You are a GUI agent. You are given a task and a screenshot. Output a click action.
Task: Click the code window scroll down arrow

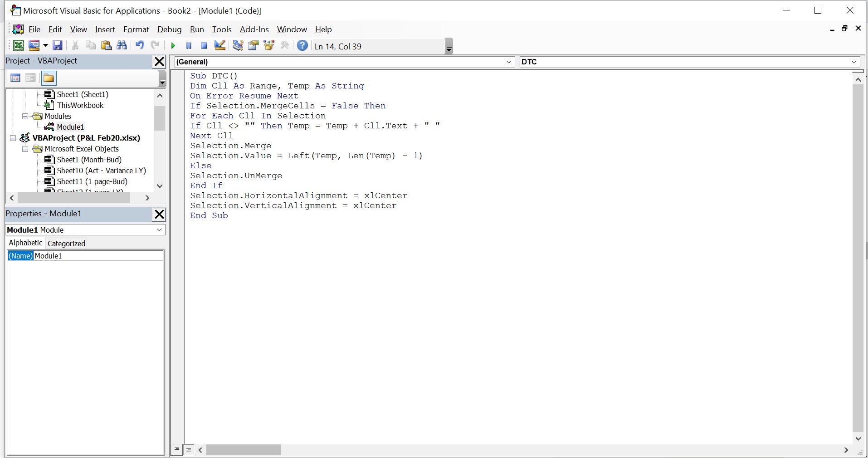[858, 439]
